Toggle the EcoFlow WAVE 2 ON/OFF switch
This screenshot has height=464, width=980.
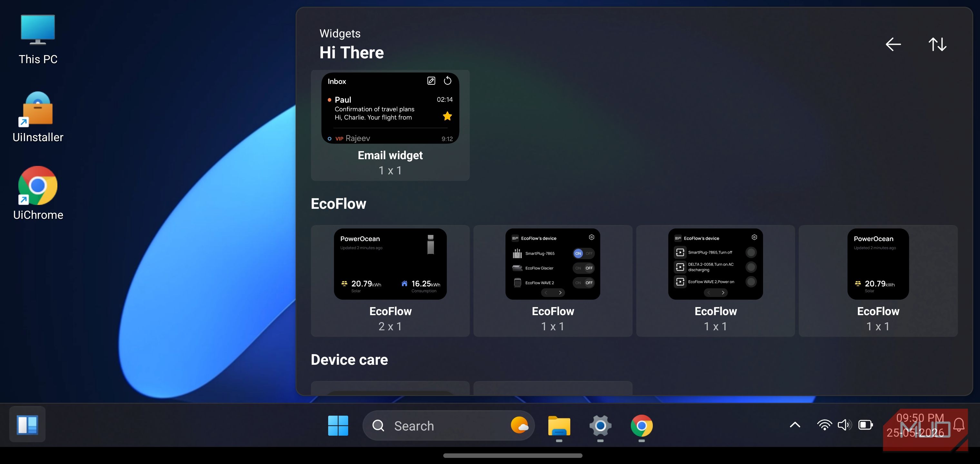(x=583, y=283)
